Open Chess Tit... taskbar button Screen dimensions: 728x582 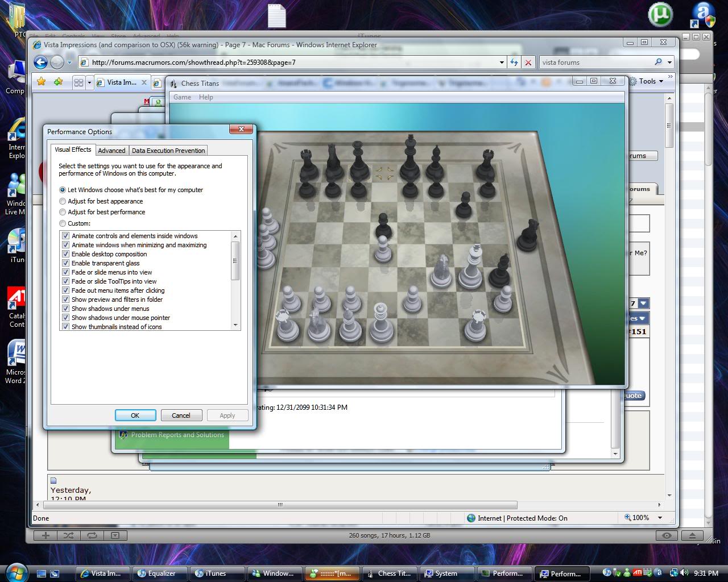pyautogui.click(x=390, y=573)
